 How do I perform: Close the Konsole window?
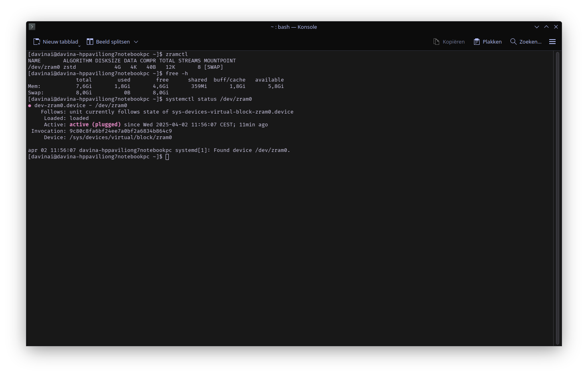point(556,27)
